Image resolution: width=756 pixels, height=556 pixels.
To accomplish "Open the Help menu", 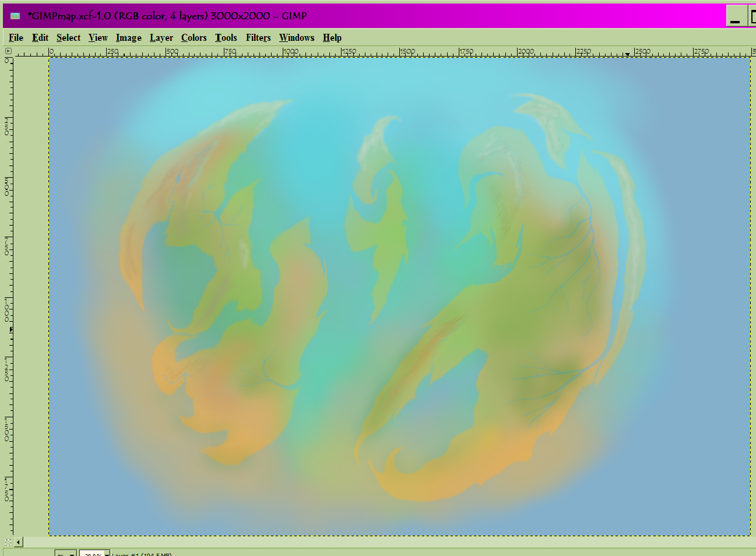I will click(x=332, y=37).
